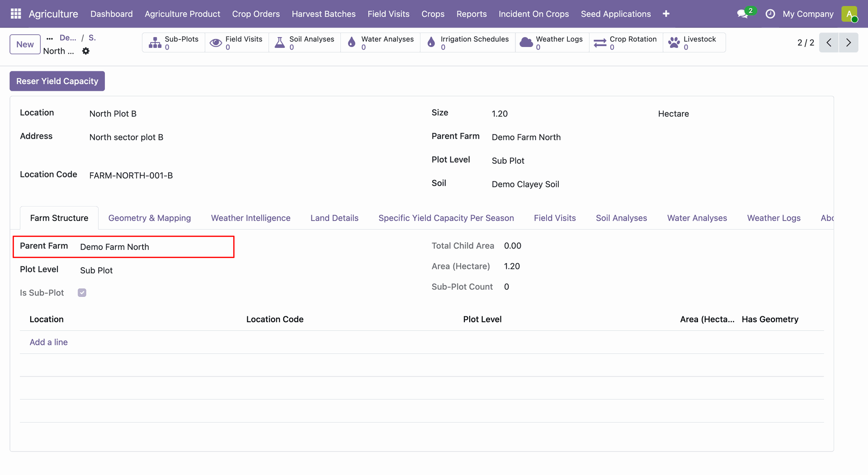Go to previous record arrow

[x=829, y=42]
